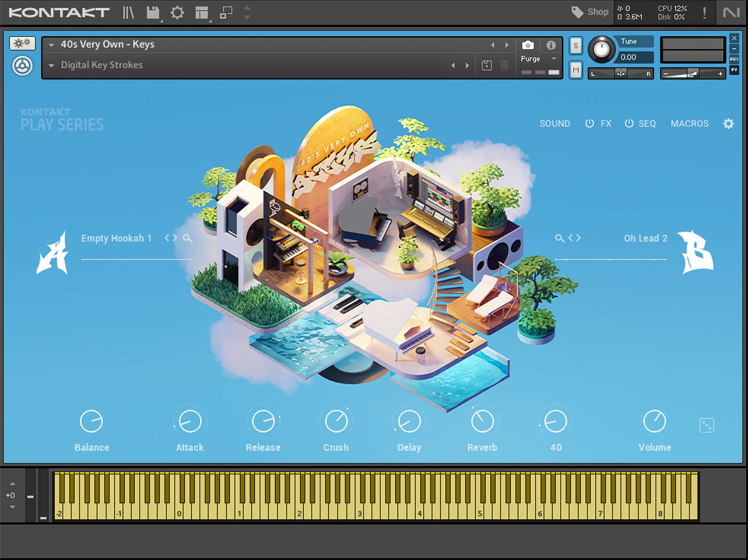Click the Reverb knob
Screen dimensions: 748x560
[482, 421]
